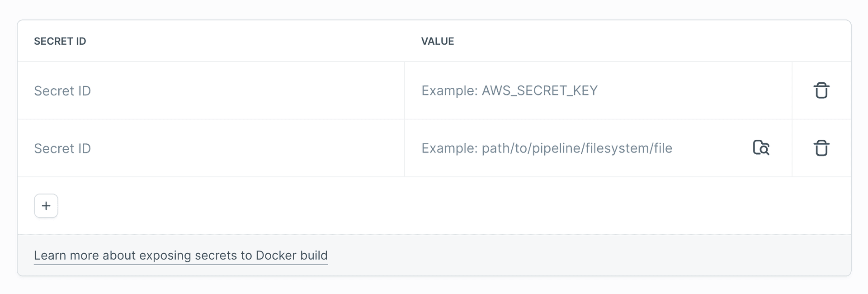Delete the first secret row with trash icon
The width and height of the screenshot is (868, 294).
point(821,90)
